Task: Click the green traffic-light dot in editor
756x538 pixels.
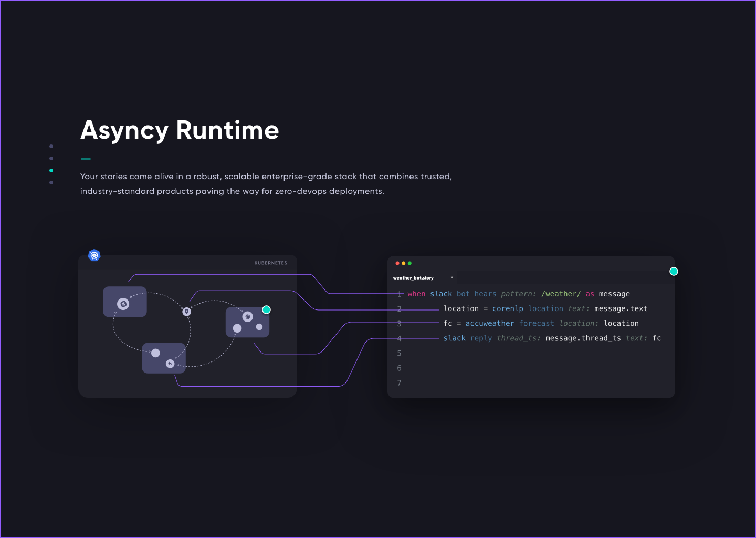Action: pyautogui.click(x=410, y=263)
